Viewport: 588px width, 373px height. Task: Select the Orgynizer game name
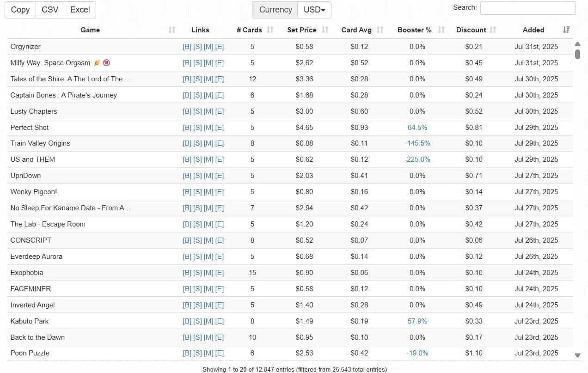pos(25,47)
